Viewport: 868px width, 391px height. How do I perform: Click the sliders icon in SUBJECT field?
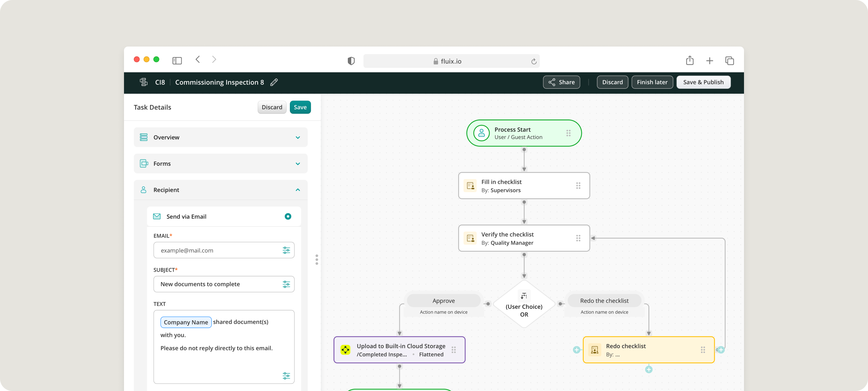coord(286,284)
